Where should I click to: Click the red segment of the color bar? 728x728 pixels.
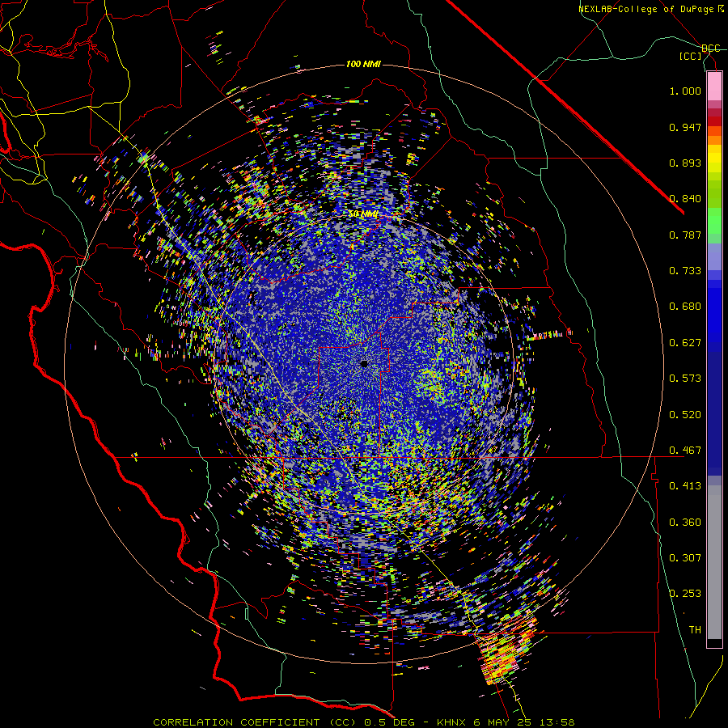[714, 121]
